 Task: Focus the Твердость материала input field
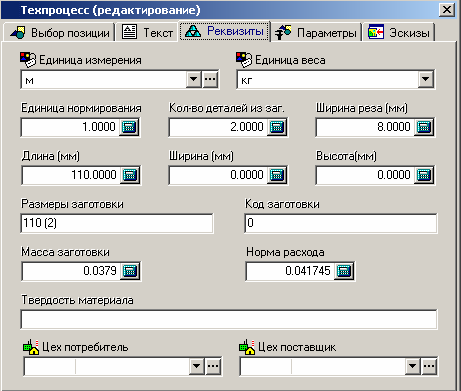click(229, 319)
